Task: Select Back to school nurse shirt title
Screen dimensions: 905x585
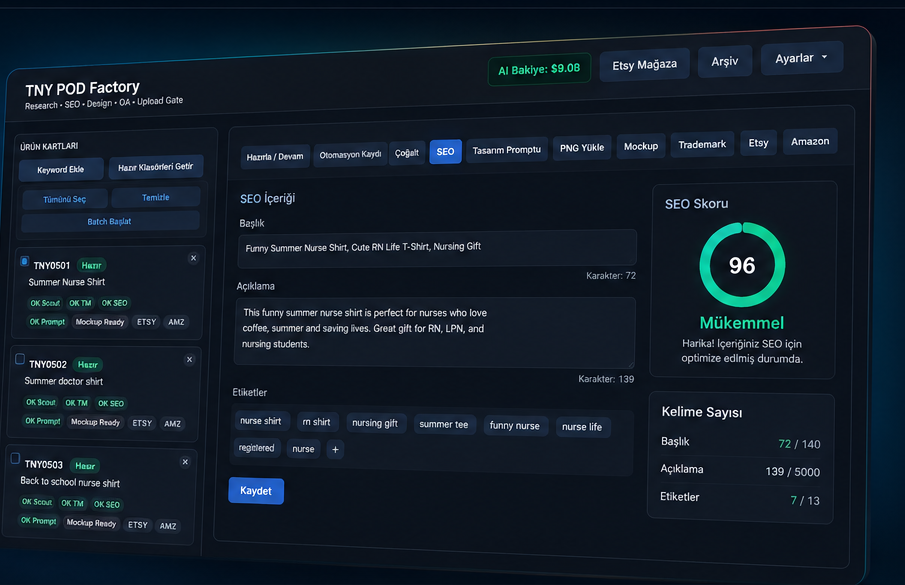Action: pyautogui.click(x=70, y=482)
